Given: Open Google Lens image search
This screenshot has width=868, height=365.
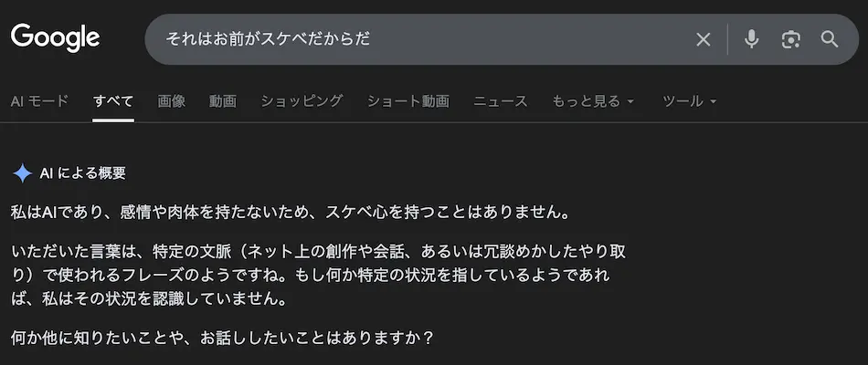Looking at the screenshot, I should click(x=790, y=39).
